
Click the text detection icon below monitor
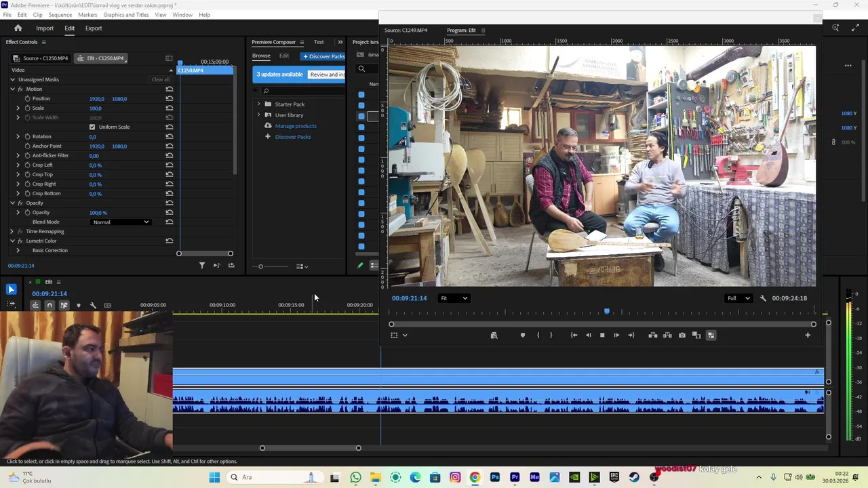[x=494, y=335]
